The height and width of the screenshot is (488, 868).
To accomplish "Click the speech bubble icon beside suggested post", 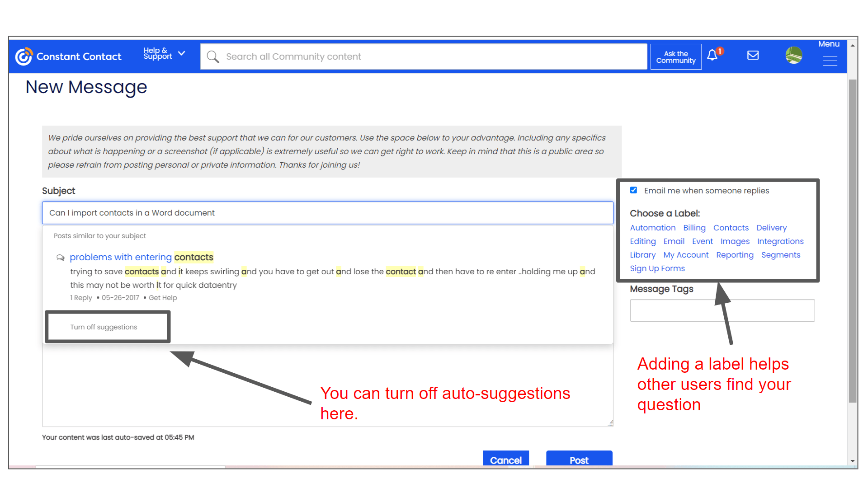I will point(60,258).
